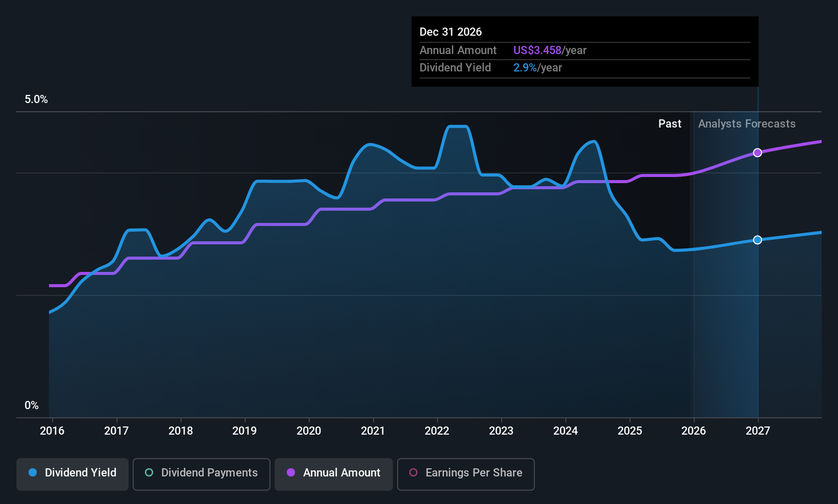Click the purple Annual Amount legend dot

291,472
